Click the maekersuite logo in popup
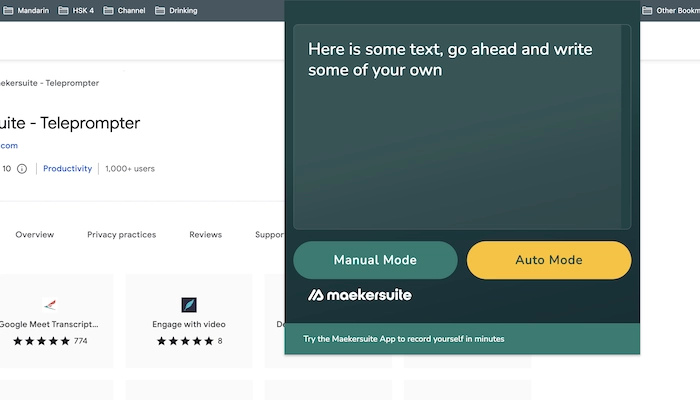Image resolution: width=700 pixels, height=400 pixels. [x=360, y=295]
